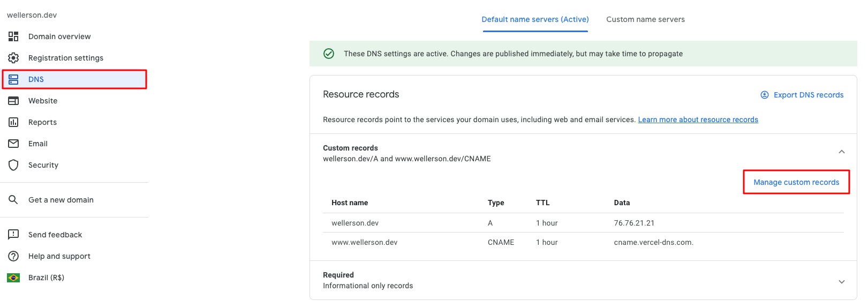
Task: Click Informational only records text
Action: 368,286
